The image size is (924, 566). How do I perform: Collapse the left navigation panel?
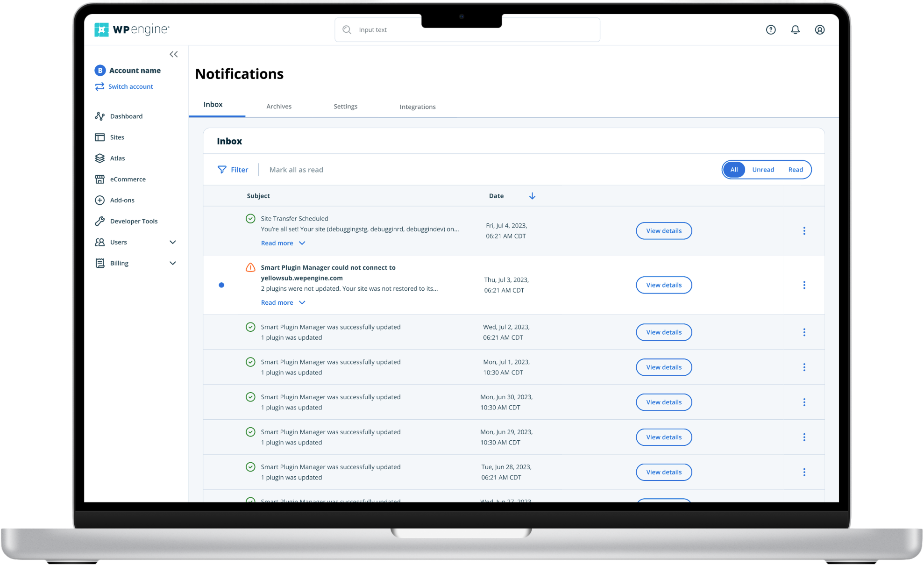tap(173, 54)
